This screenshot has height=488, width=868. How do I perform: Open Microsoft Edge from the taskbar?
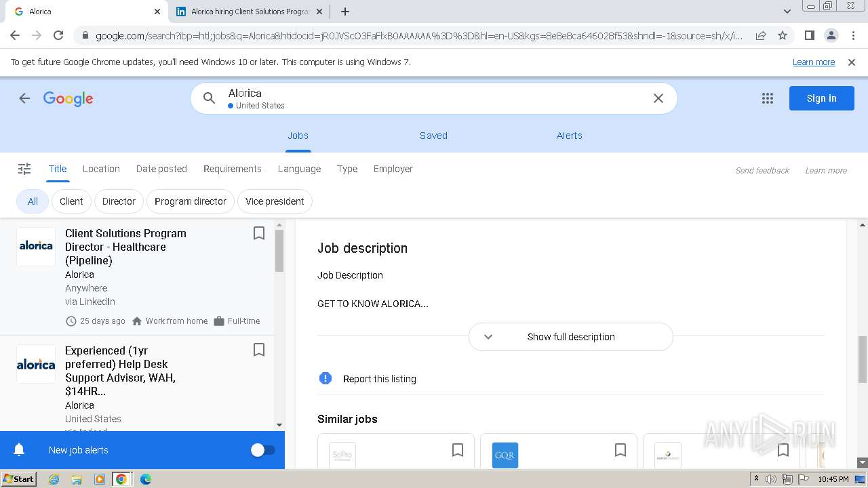[146, 479]
